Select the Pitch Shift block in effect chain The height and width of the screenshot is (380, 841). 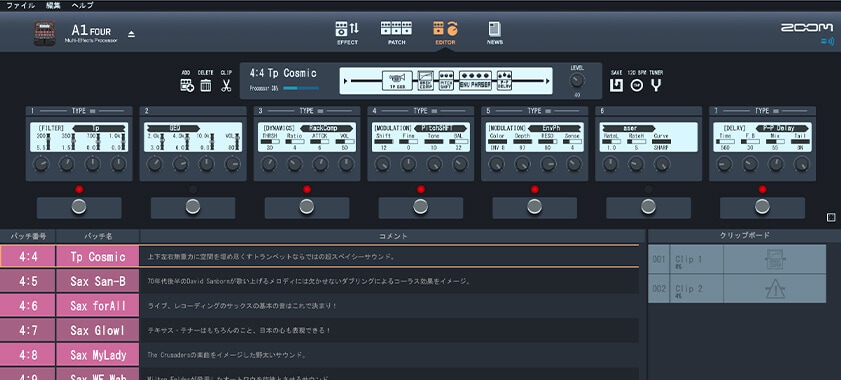[x=446, y=81]
